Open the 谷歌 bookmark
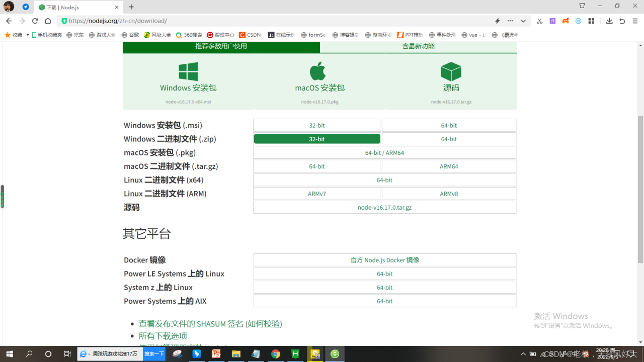Image resolution: width=644 pixels, height=362 pixels. [130, 35]
